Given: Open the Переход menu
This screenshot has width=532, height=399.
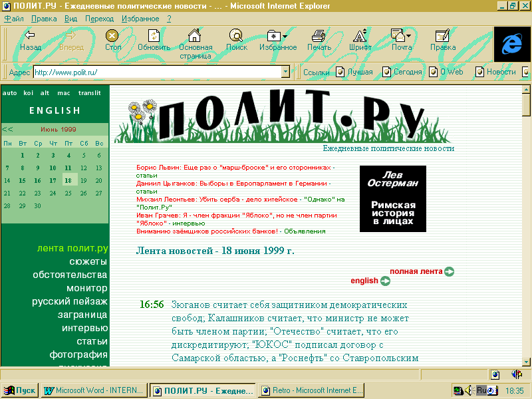Looking at the screenshot, I should tap(99, 19).
